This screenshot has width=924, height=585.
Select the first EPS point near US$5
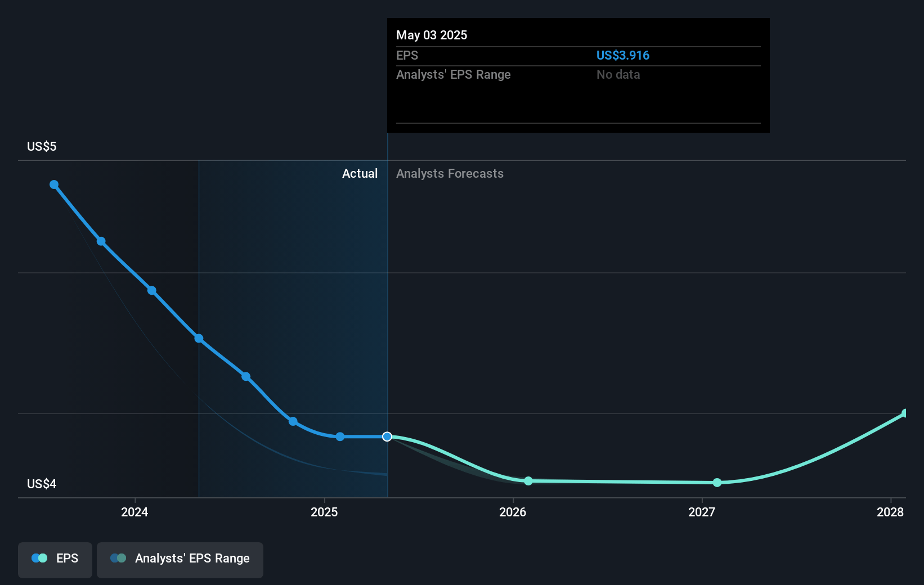[54, 184]
